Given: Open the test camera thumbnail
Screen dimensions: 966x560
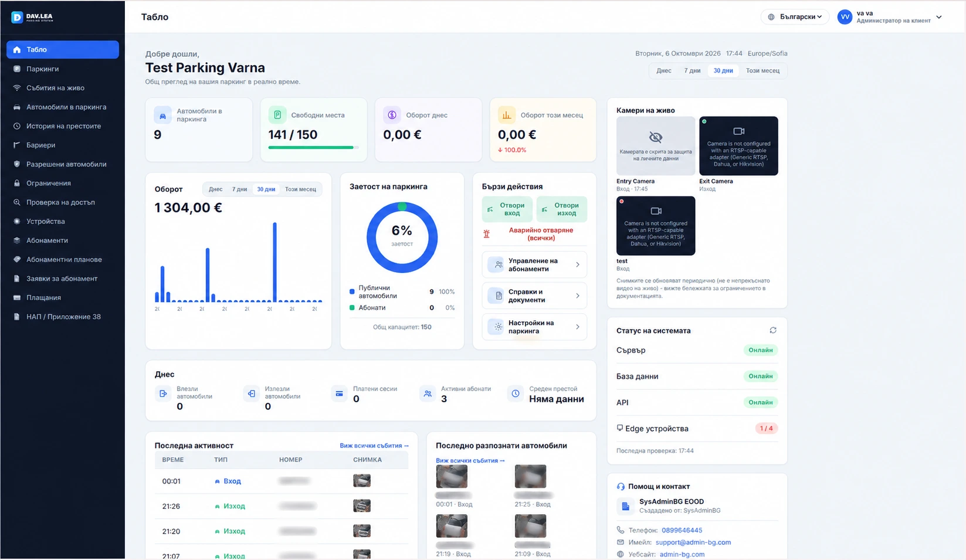Looking at the screenshot, I should pos(656,226).
